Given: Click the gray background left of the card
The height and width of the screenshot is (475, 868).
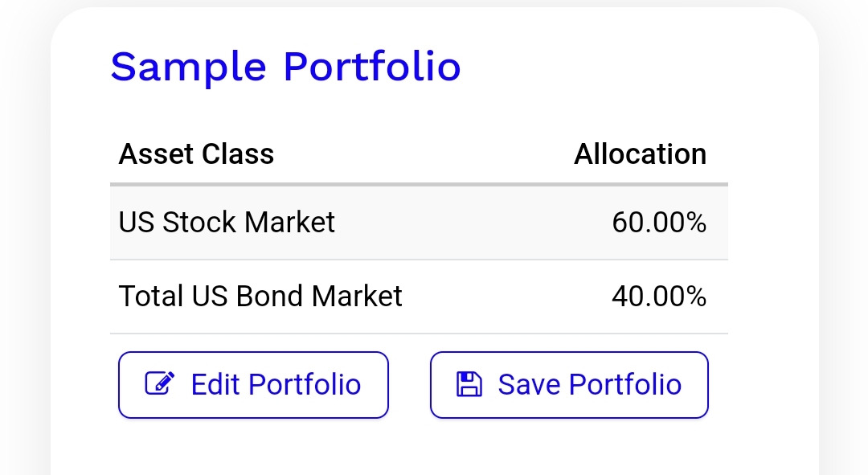Looking at the screenshot, I should click(x=23, y=241).
